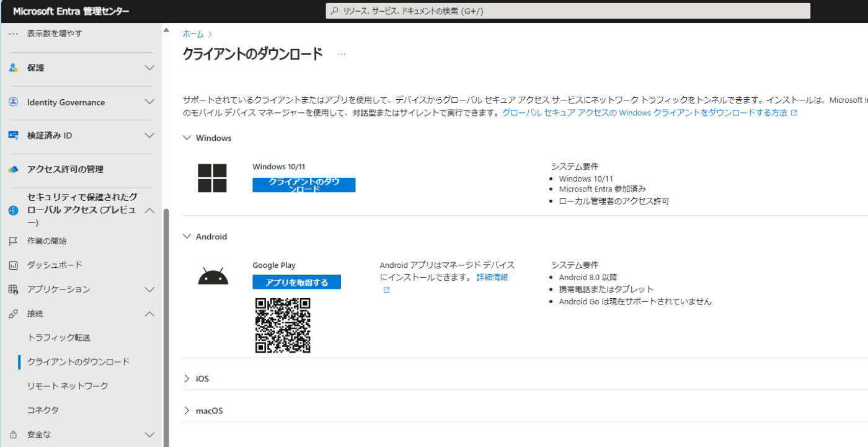Open トラフィック転送 in the sidebar
This screenshot has width=868, height=447.
[59, 338]
